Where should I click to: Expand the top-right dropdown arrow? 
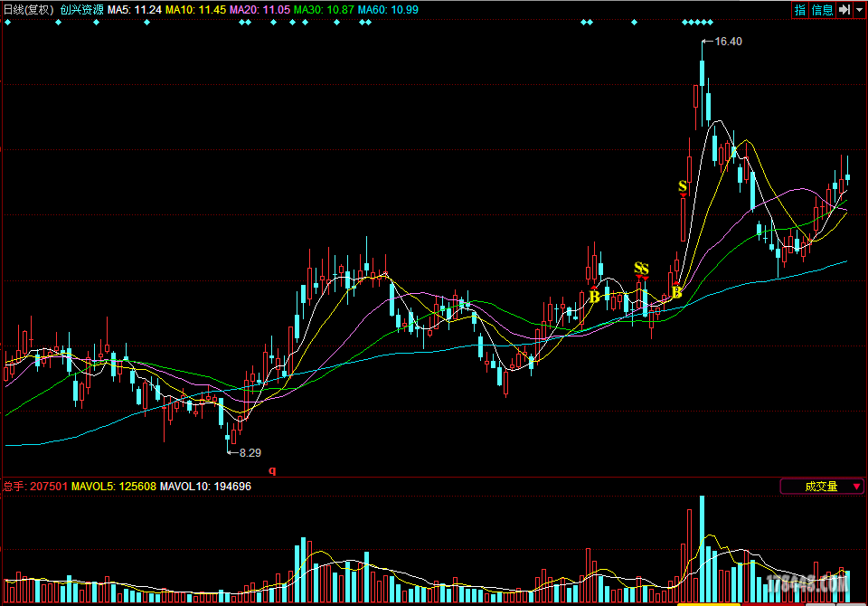tap(859, 9)
